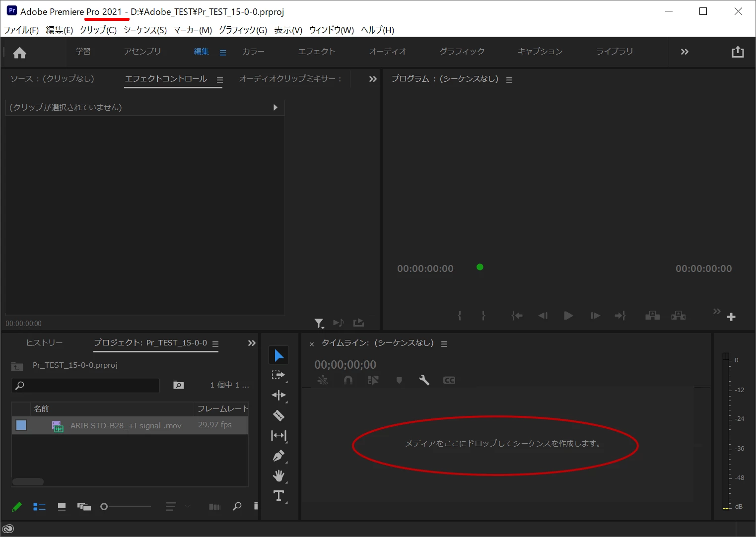This screenshot has width=756, height=537.
Task: Open Project panel hamburger menu
Action: pos(215,344)
